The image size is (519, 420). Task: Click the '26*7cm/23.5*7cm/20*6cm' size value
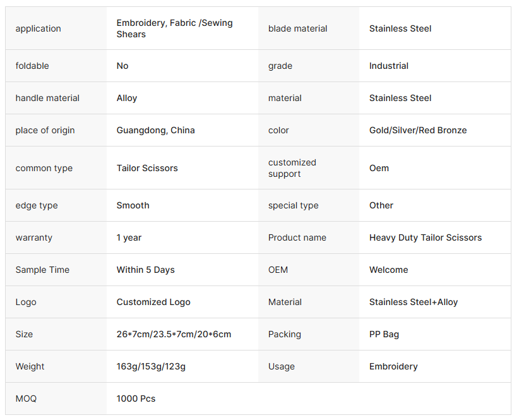click(174, 334)
